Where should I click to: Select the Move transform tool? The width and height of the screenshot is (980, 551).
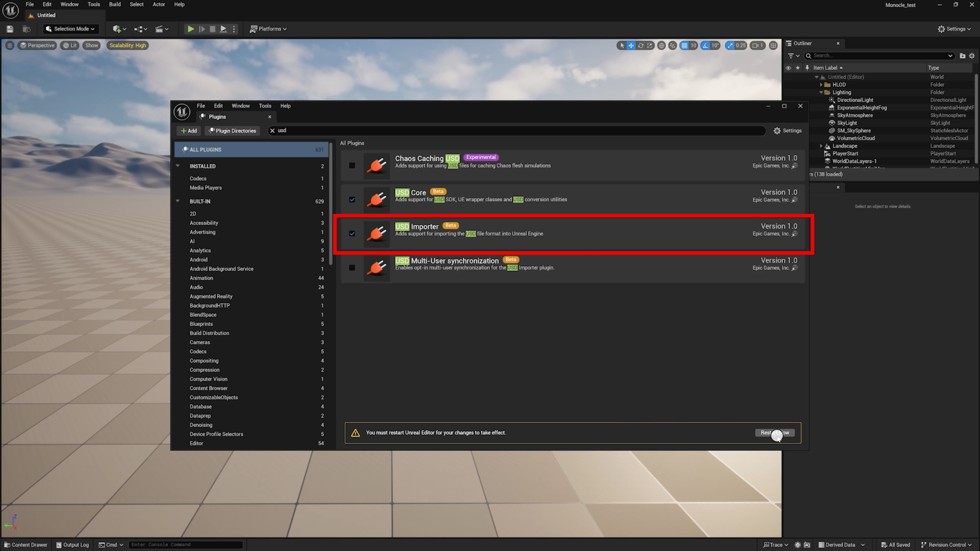click(x=631, y=45)
